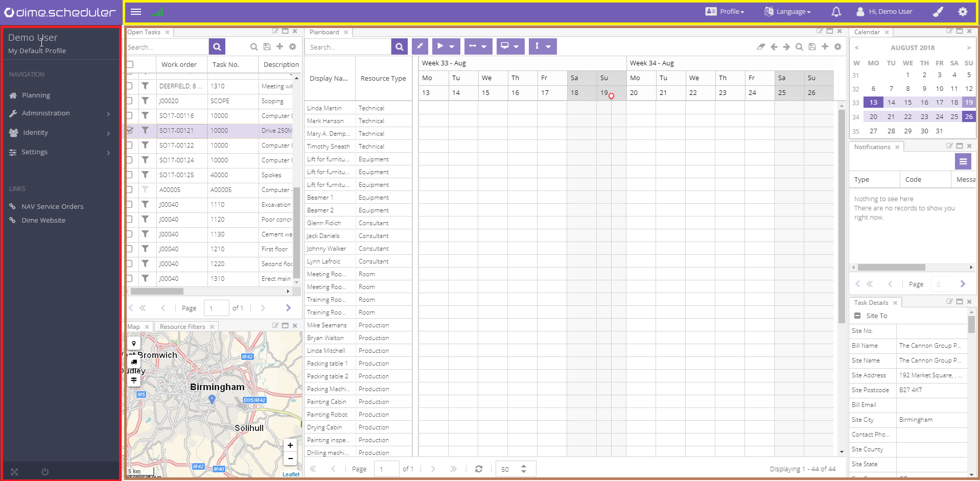Open the Hi, Demo User menu

coord(884,11)
